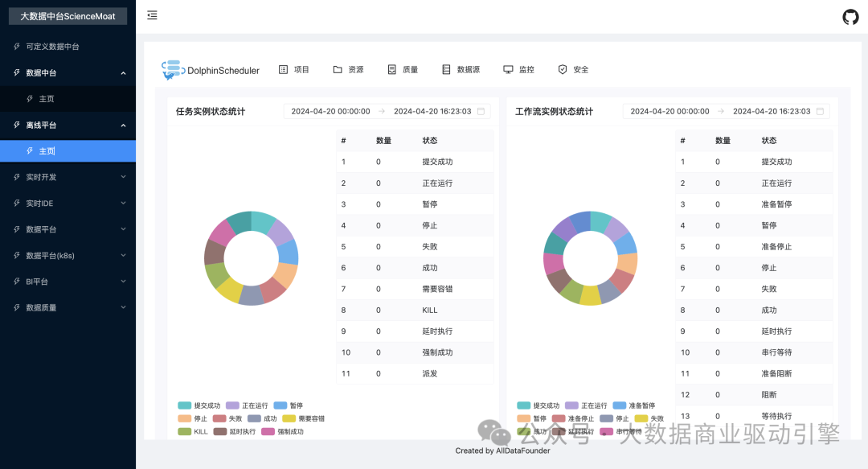Click the calendar icon in 任务实例状态统计

point(481,112)
